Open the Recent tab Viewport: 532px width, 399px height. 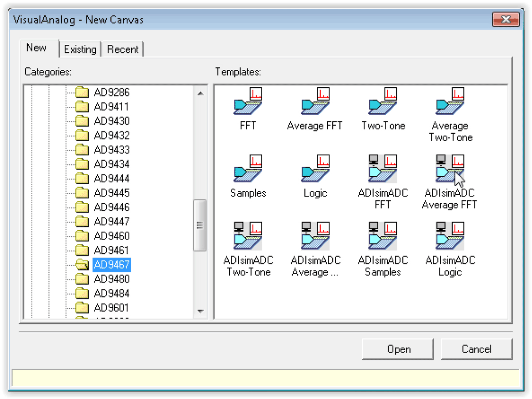tap(123, 49)
